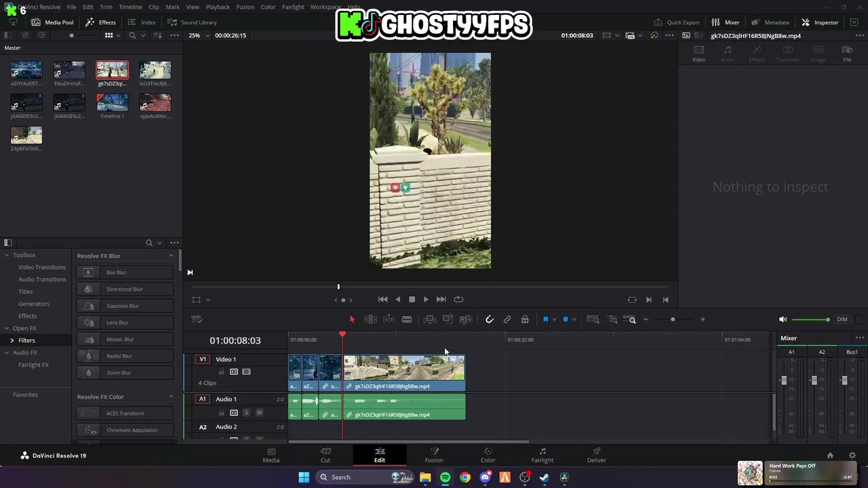Switch to the Deliver page

(x=597, y=455)
